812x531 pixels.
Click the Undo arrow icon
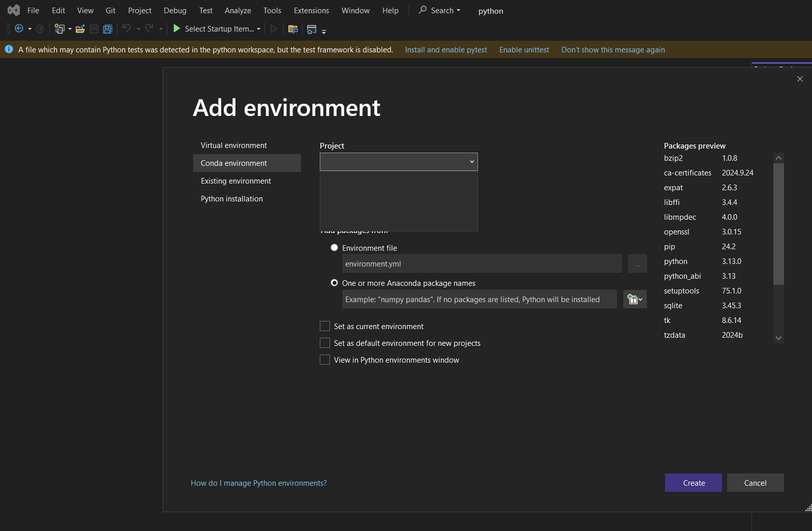click(127, 29)
